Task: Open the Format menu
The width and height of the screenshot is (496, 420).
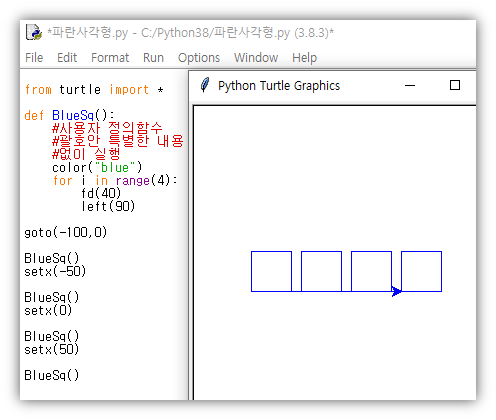Action: point(110,58)
